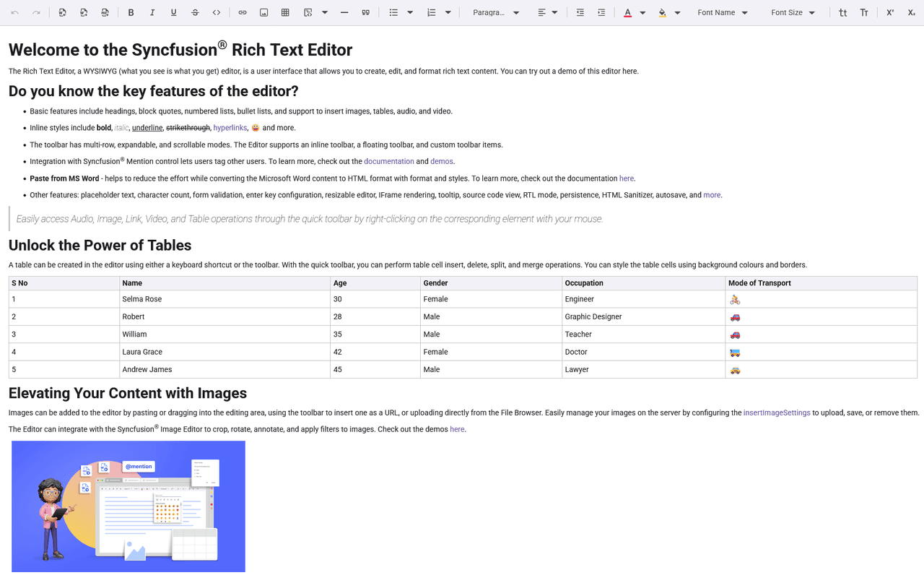Toggle strikethrough formatting
Viewport: 924px width, 583px height.
(x=195, y=12)
